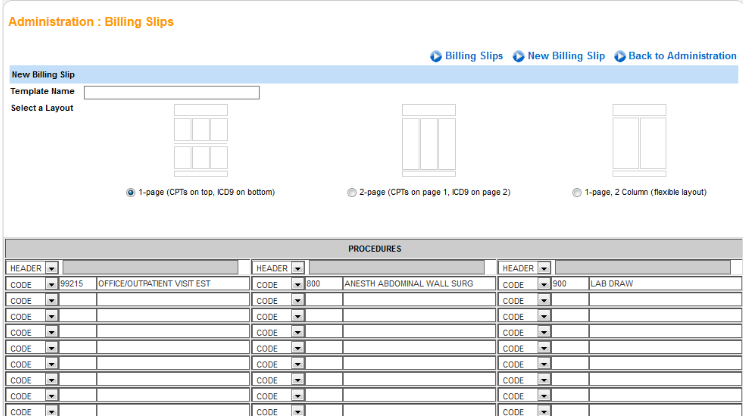Viewport: 743px width, 419px height.
Task: Open first column HEADER dropdown
Action: pos(51,268)
